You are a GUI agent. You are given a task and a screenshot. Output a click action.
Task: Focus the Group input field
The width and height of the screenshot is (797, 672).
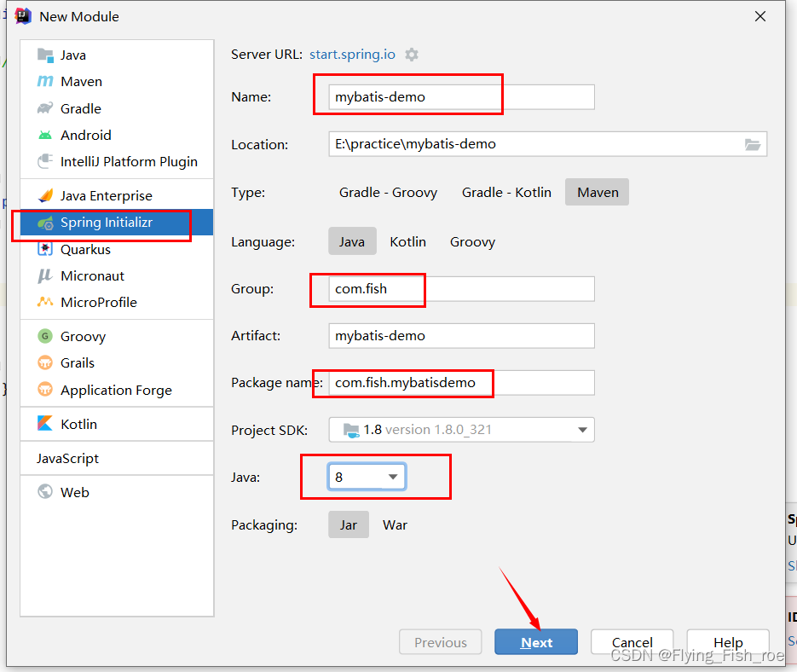[x=461, y=288]
